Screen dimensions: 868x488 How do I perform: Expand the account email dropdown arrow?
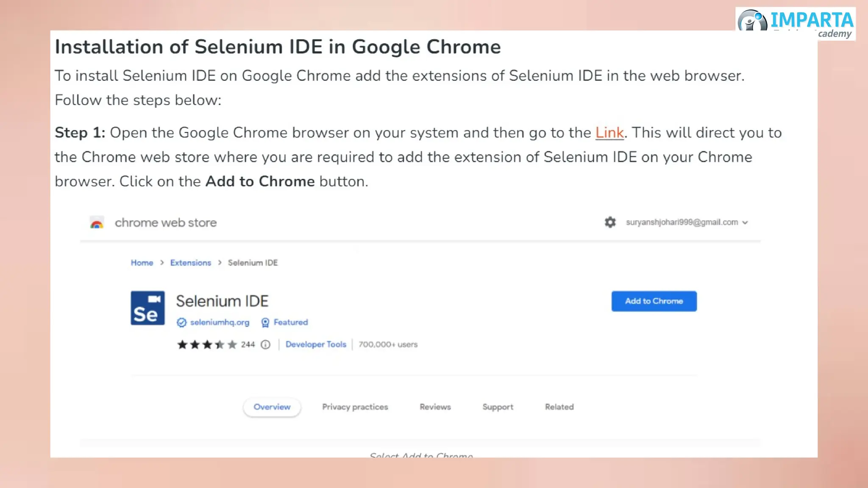[x=745, y=223]
